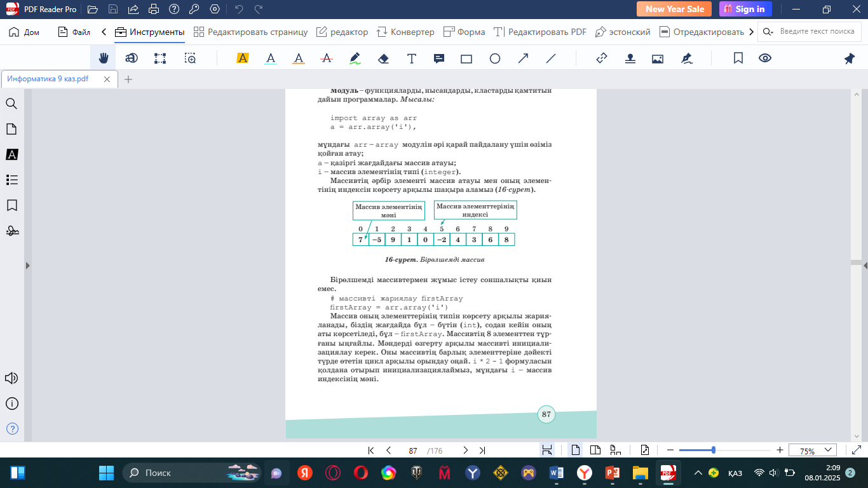Switch to two-page view
Screen dimensions: 868x488
tap(595, 451)
